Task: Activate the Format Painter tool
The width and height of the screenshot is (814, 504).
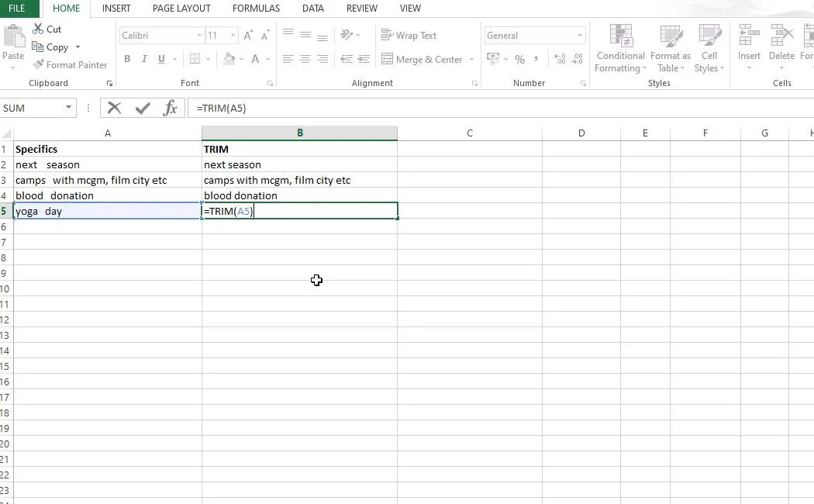Action: pos(70,64)
